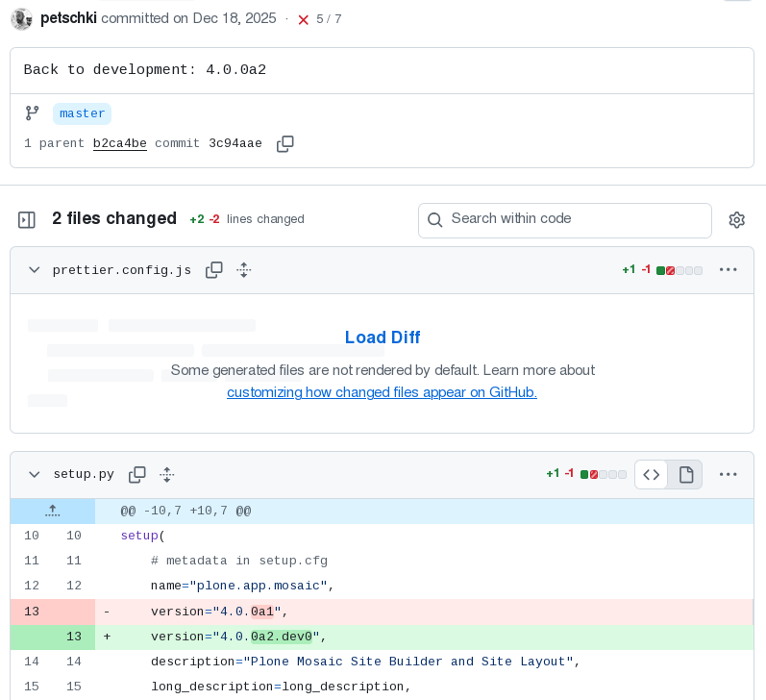Expand all lines of setup.py
The width and height of the screenshot is (766, 700).
tap(167, 475)
